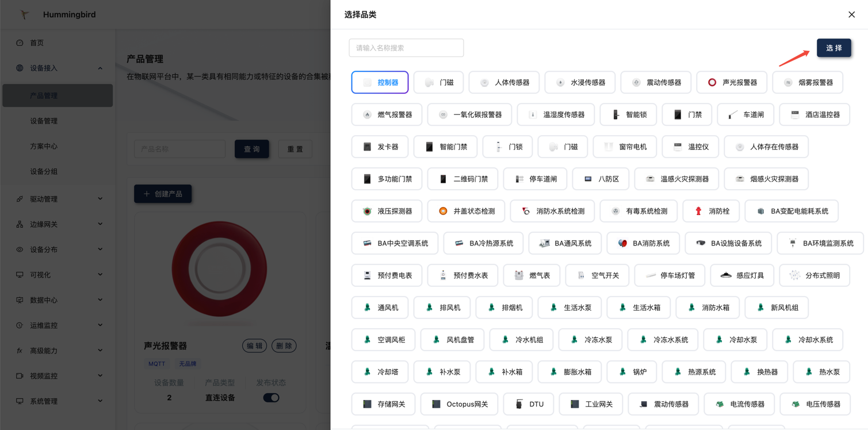Viewport: 868px width, 430px height.
Task: Open 设备管理 in the sidebar
Action: coord(44,121)
